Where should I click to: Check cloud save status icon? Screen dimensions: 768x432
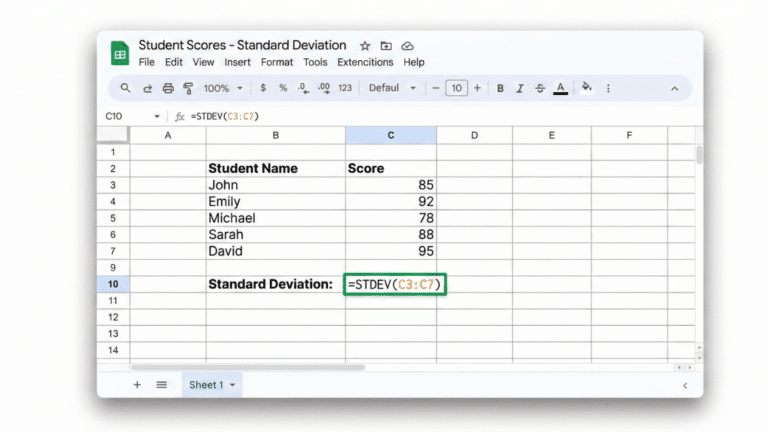407,46
